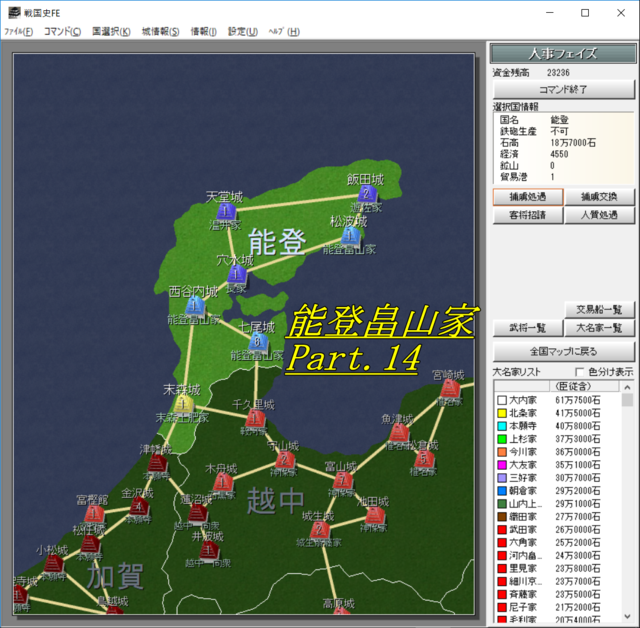The width and height of the screenshot is (640, 628).
Task: Open the 城情報(S) menu
Action: 160,31
